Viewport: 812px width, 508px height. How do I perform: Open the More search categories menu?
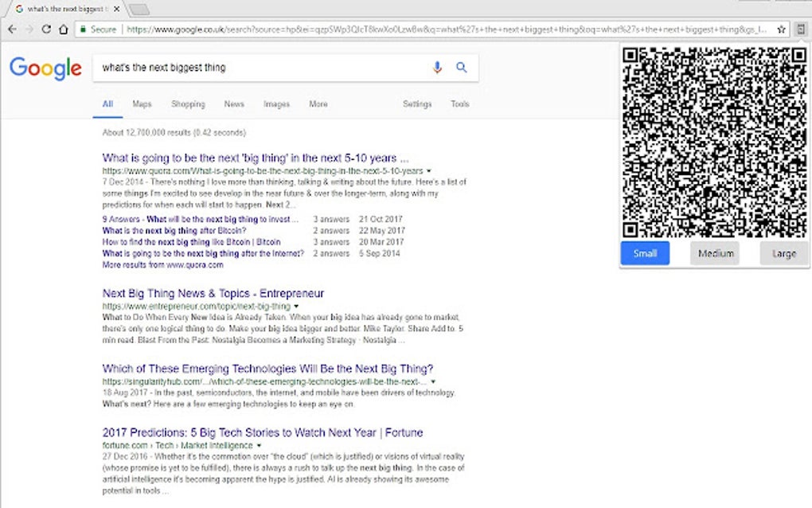click(318, 104)
